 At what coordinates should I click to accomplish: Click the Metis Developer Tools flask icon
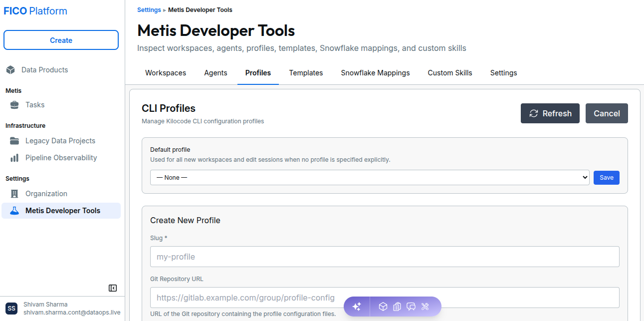click(14, 211)
